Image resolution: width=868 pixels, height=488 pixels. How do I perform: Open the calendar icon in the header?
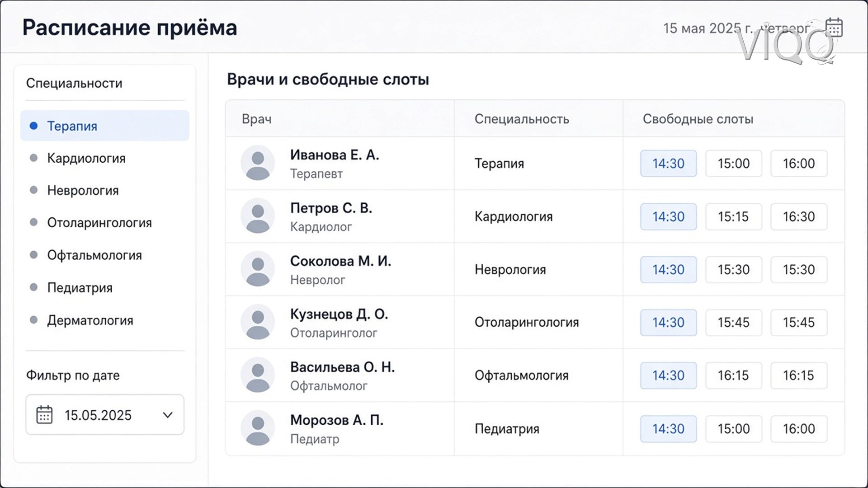(x=834, y=28)
